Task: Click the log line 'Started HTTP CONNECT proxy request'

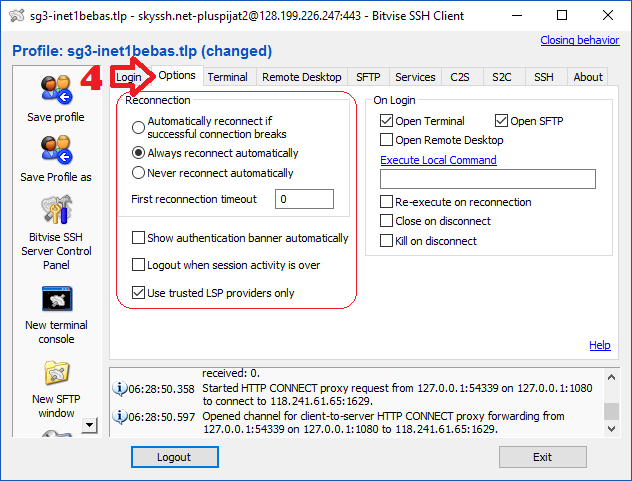Action: click(397, 394)
